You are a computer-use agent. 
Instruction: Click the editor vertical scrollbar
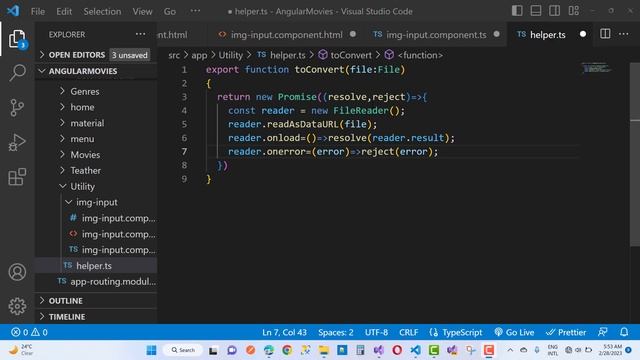click(635, 155)
